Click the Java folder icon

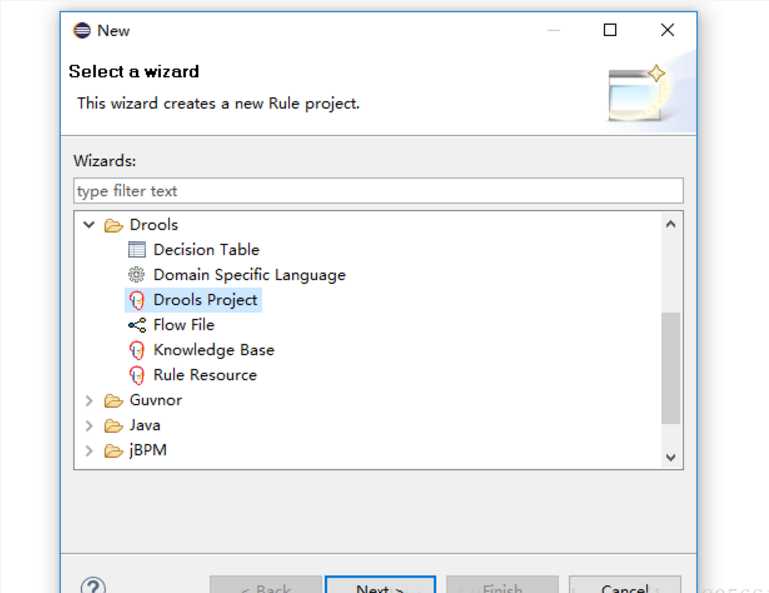tap(113, 426)
